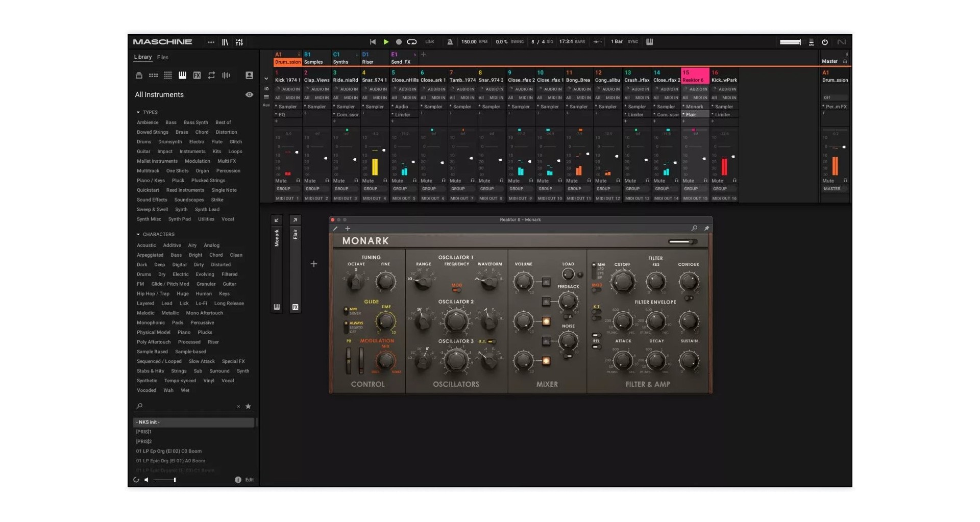980x522 pixels.
Task: Click the info icon in browser footer
Action: tap(238, 480)
